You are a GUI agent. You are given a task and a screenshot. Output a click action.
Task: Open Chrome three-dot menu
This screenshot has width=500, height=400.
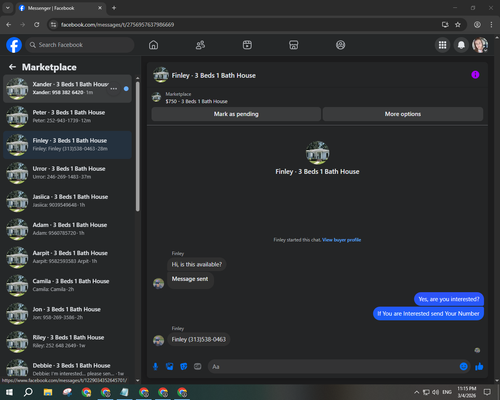[x=491, y=25]
